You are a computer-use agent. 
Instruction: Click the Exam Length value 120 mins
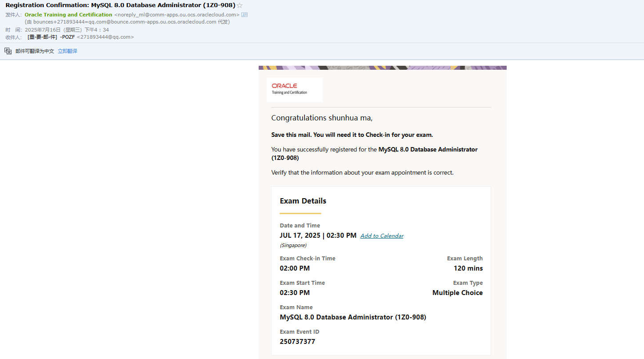point(468,268)
